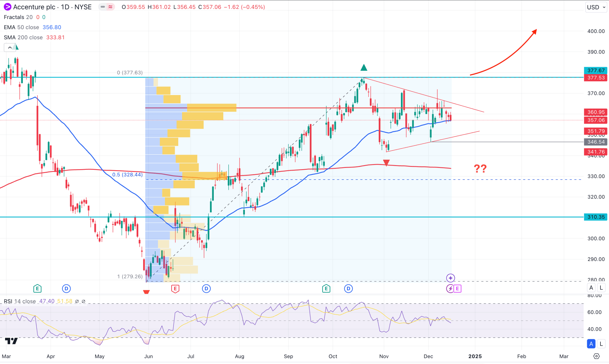Open the chart settings hexagon gear icon
Viewport: 609px width, 364px height.
pyautogui.click(x=596, y=356)
